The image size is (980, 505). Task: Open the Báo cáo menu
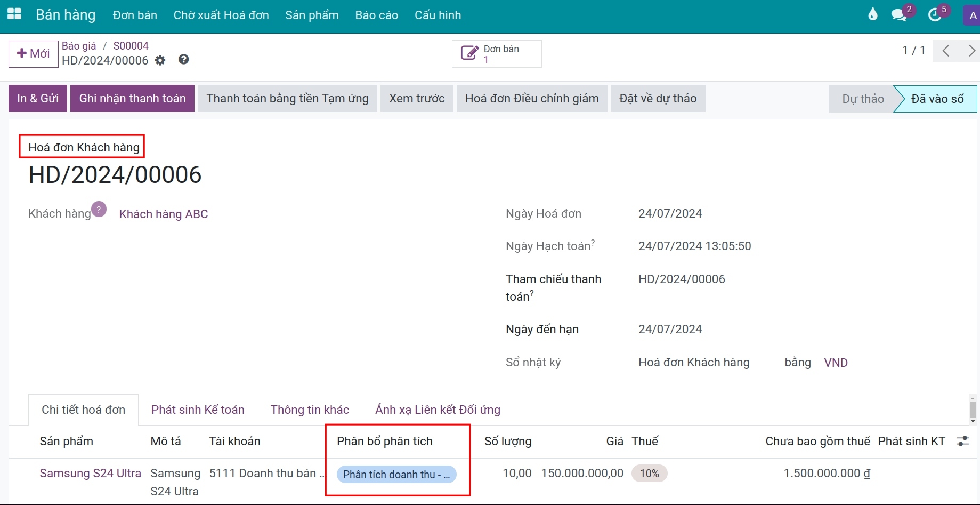tap(377, 15)
